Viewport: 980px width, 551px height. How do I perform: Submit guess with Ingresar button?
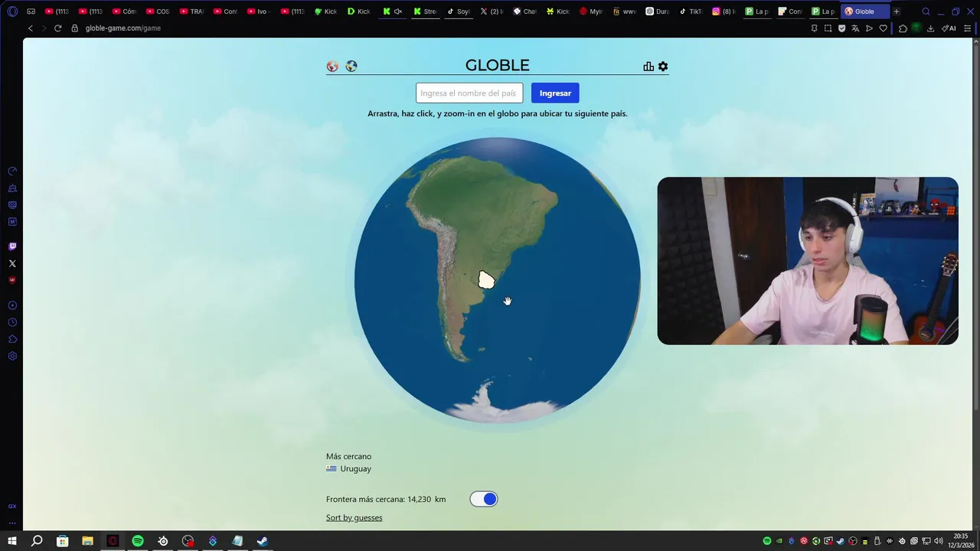(x=555, y=93)
